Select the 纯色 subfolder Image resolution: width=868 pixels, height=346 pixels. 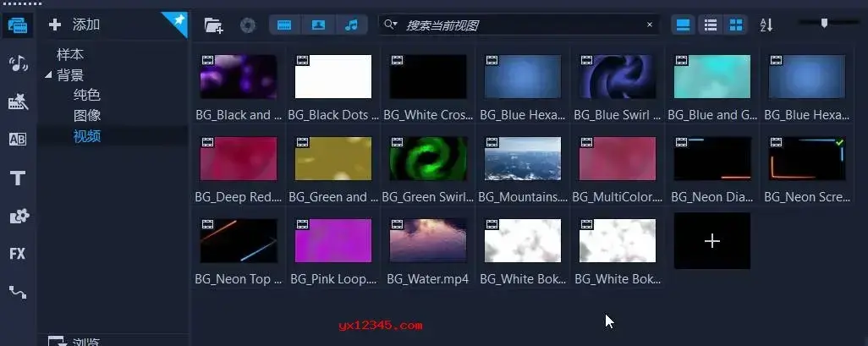87,95
